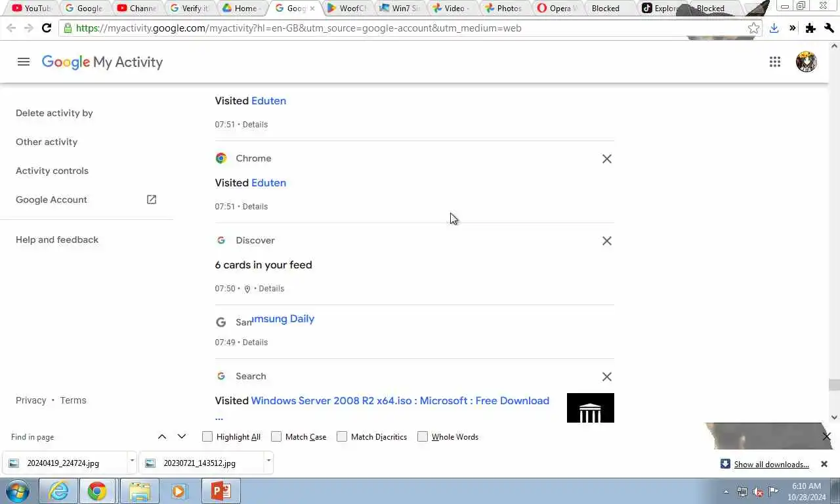Enable Highlight All checkbox

207,436
